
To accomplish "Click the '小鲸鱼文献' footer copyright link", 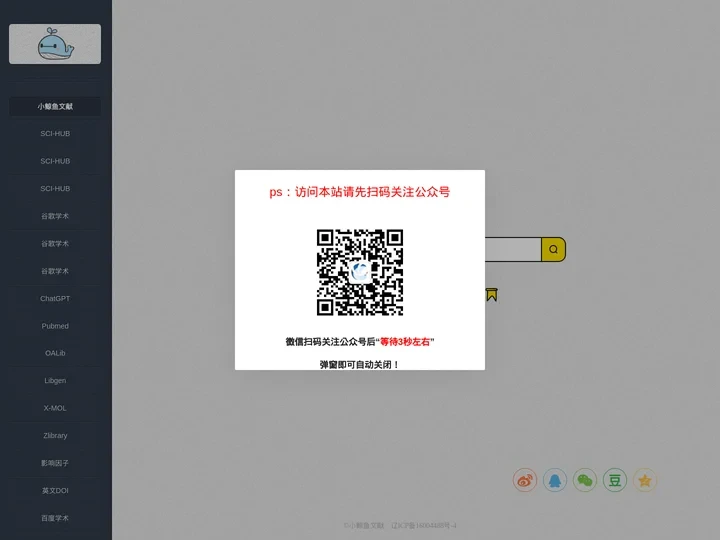I will (x=364, y=525).
